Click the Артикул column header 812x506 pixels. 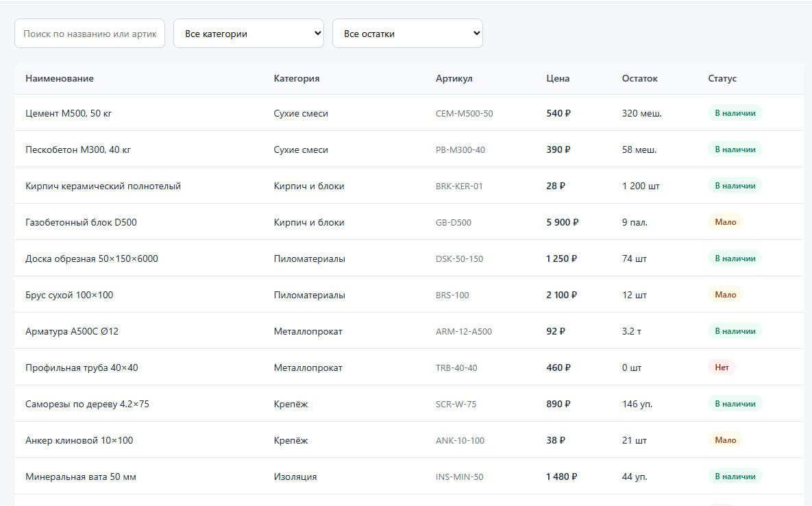pos(454,78)
